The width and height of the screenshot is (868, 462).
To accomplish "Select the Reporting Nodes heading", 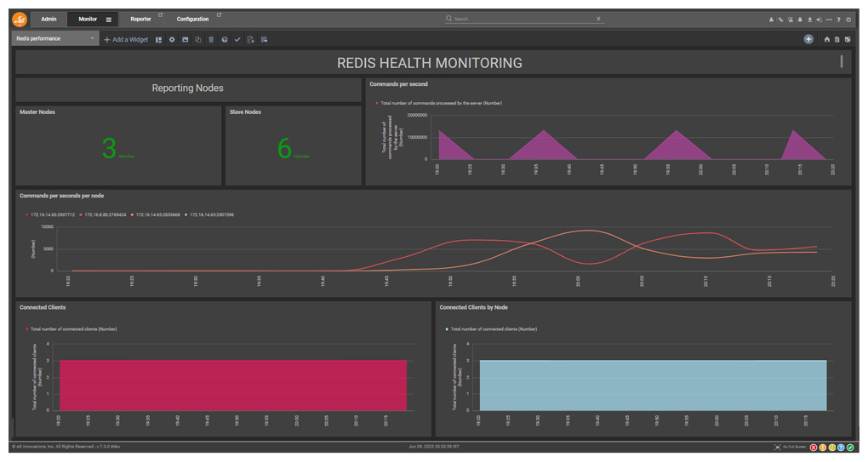I will [188, 88].
